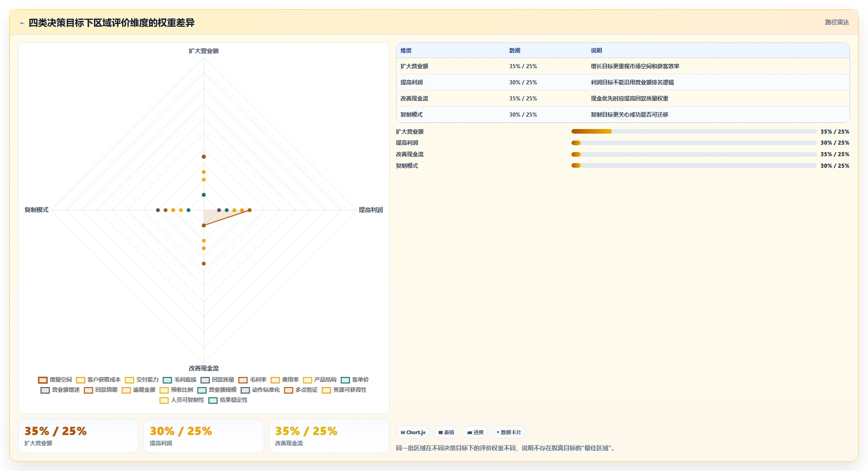This screenshot has width=868, height=471.
Task: Select the 扩大营业额 row in the table
Action: (623, 66)
